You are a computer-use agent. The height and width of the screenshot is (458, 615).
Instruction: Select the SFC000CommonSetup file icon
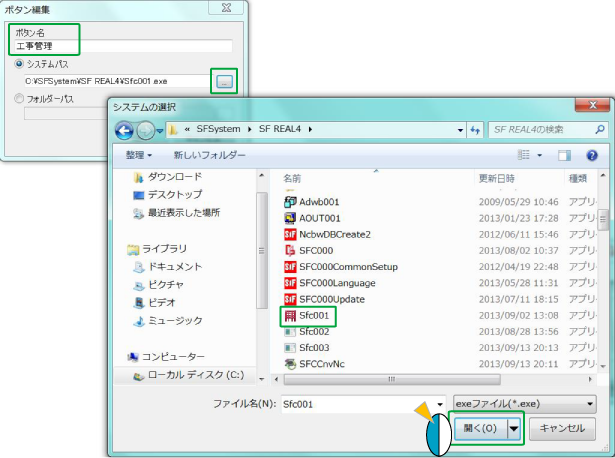(290, 267)
